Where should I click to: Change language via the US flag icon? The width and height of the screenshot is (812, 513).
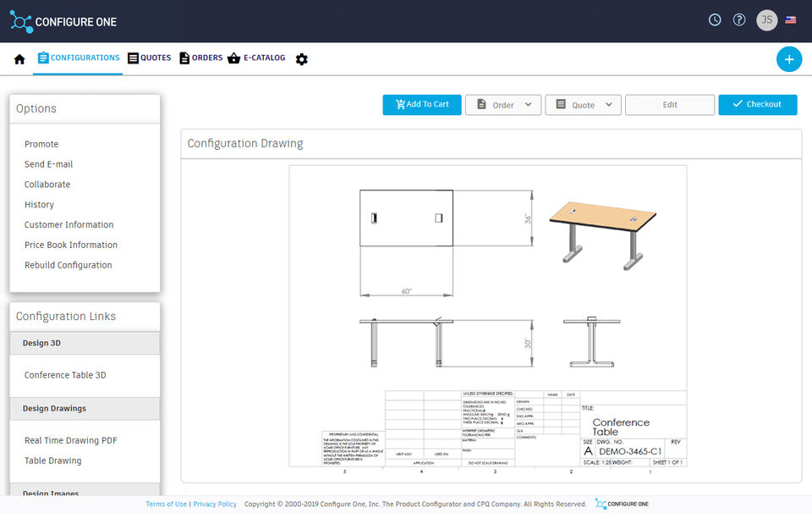point(790,20)
